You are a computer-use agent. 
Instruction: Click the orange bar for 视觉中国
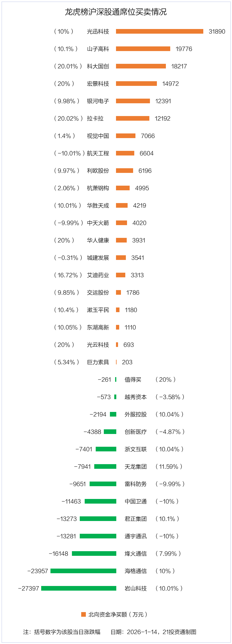pos(126,136)
